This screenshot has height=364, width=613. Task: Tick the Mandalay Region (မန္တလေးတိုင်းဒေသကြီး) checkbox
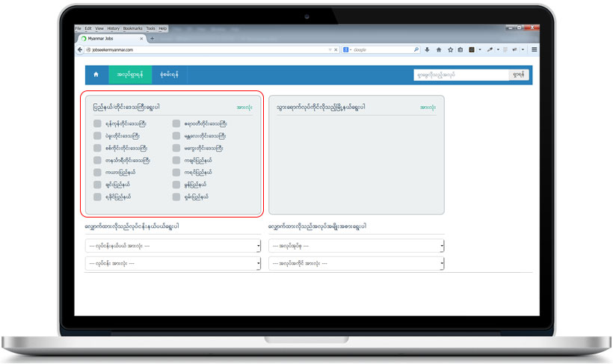(176, 136)
